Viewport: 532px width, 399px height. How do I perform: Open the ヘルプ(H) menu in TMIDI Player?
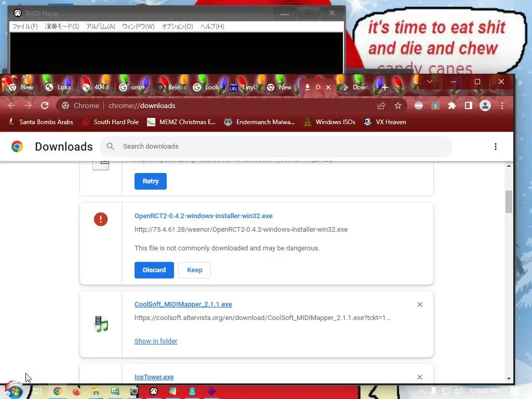point(212,26)
